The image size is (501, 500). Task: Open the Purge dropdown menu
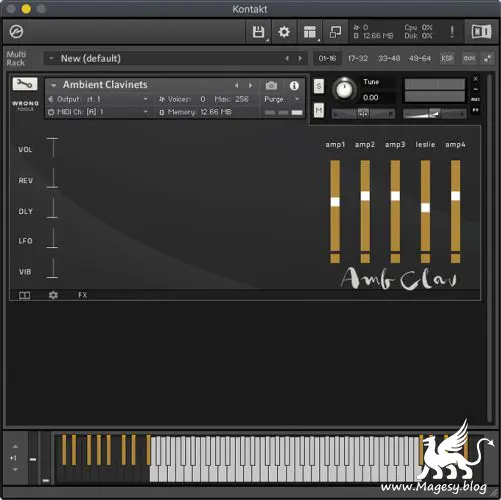(282, 99)
